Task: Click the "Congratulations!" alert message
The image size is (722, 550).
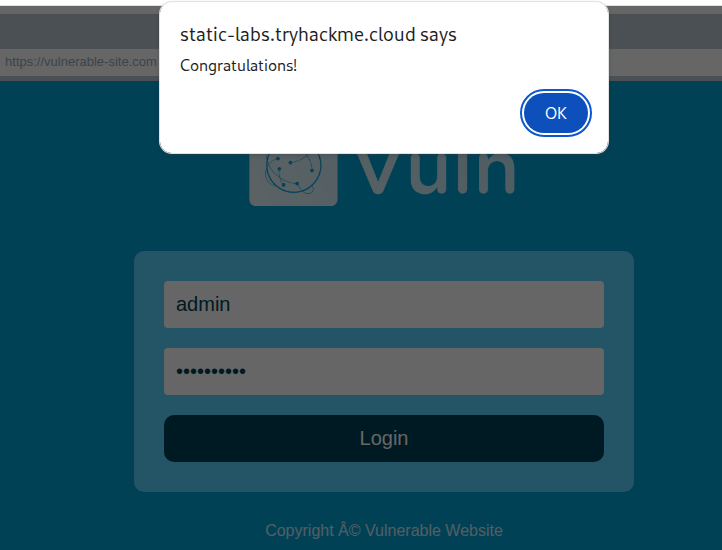Action: tap(238, 66)
